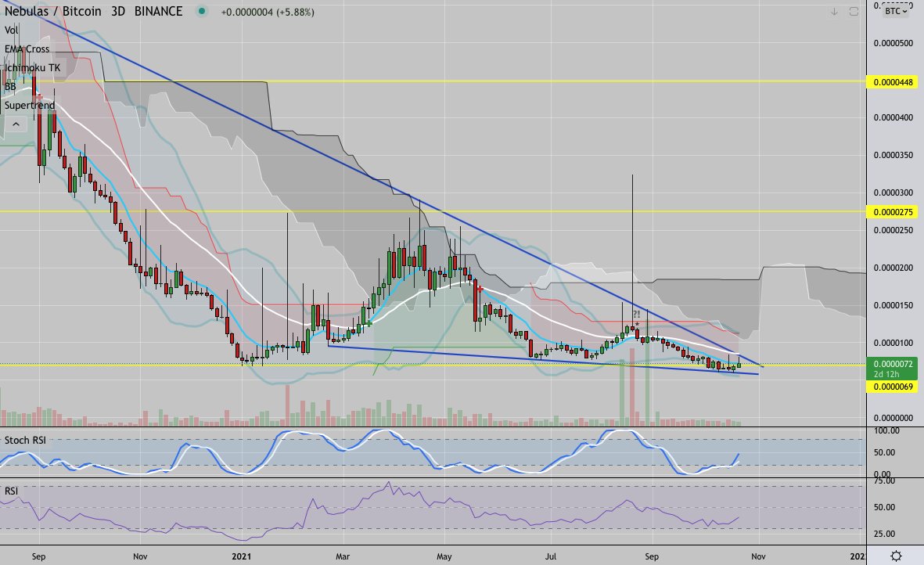Image resolution: width=924 pixels, height=565 pixels.
Task: Click the down arrow icon near BTC selector
Action: [x=834, y=11]
